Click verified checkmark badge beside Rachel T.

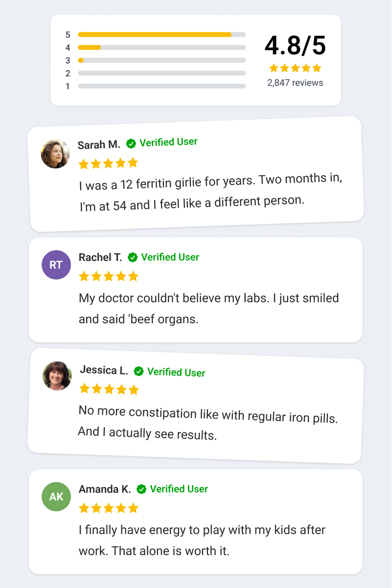click(133, 258)
